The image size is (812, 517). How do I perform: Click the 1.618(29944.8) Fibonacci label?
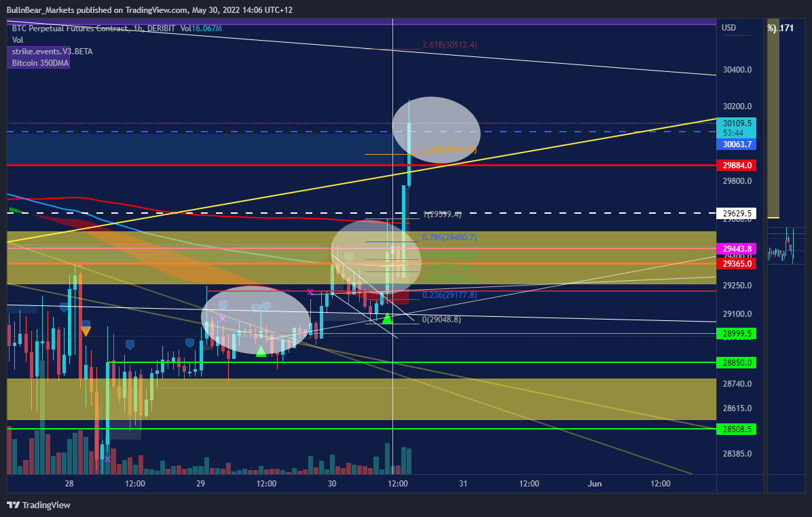click(449, 150)
